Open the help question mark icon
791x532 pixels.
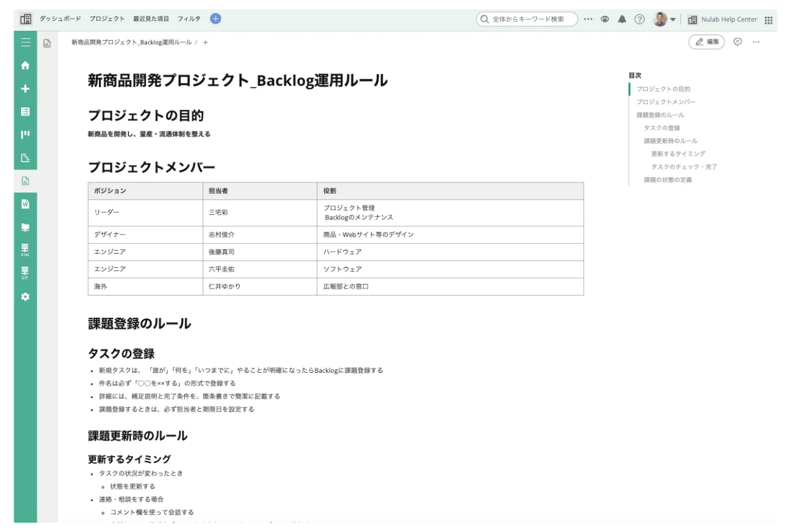pyautogui.click(x=639, y=19)
